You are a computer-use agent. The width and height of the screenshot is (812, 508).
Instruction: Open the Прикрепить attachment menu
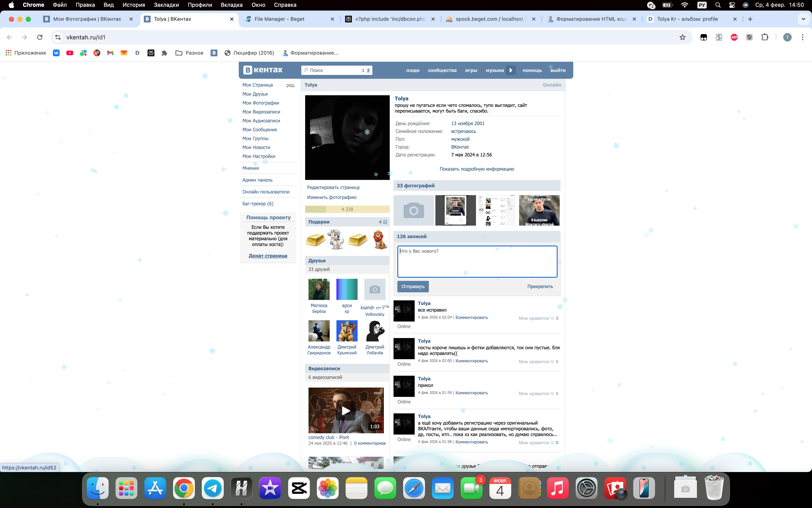pyautogui.click(x=540, y=287)
